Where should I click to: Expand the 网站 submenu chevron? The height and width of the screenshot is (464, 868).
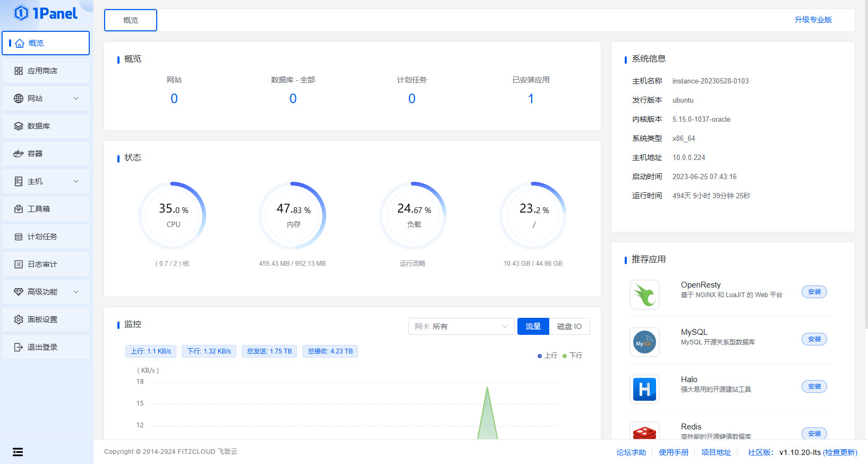(76, 98)
